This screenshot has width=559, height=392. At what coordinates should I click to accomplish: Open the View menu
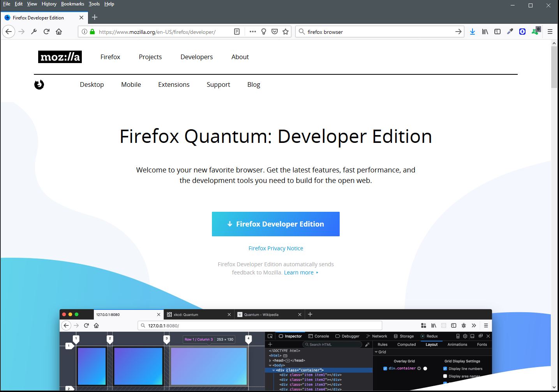coord(32,4)
